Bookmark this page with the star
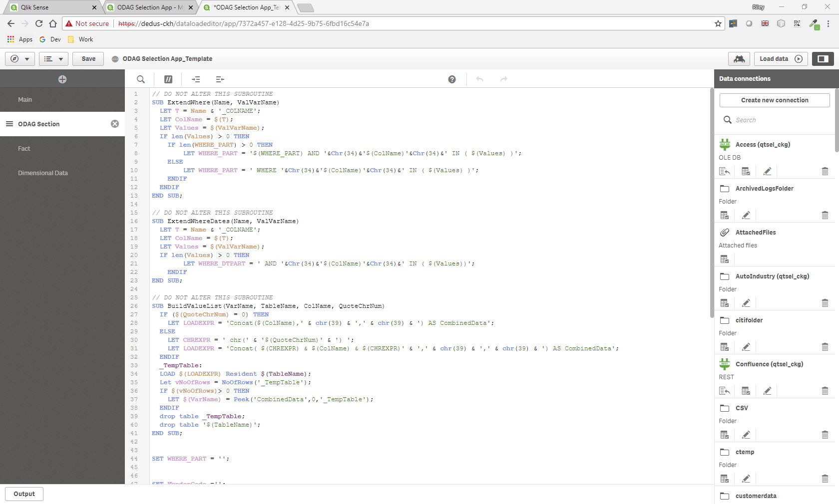Screen dimensions: 839x504 point(718,23)
